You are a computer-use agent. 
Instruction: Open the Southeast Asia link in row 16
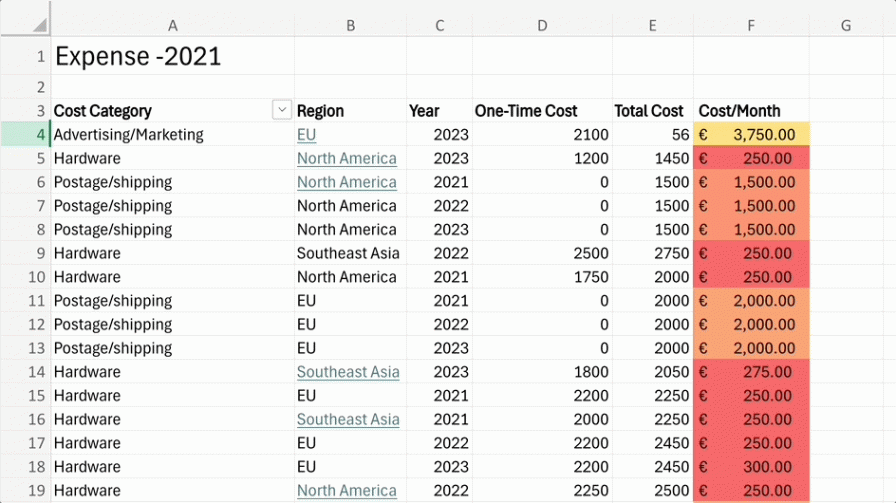(x=348, y=419)
